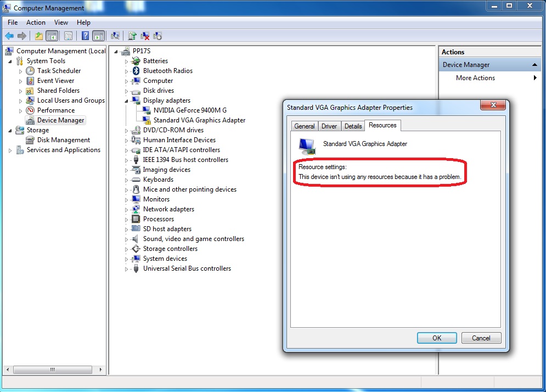Collapse the Device Manager actions section
546x392 pixels.
click(x=534, y=65)
